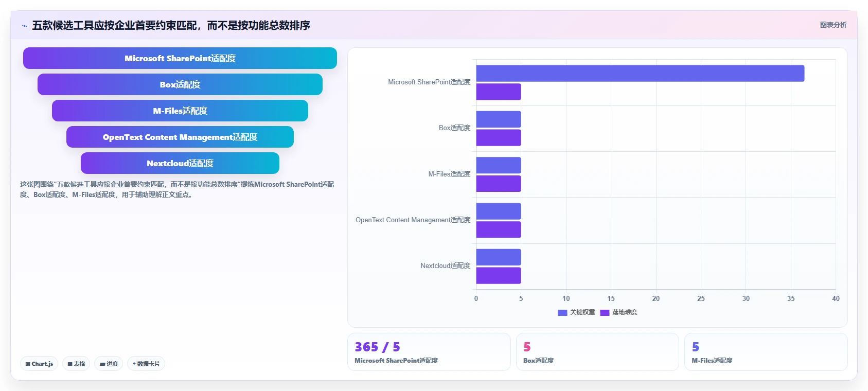Click the 表格 tag chip
868x391 pixels.
pos(76,364)
